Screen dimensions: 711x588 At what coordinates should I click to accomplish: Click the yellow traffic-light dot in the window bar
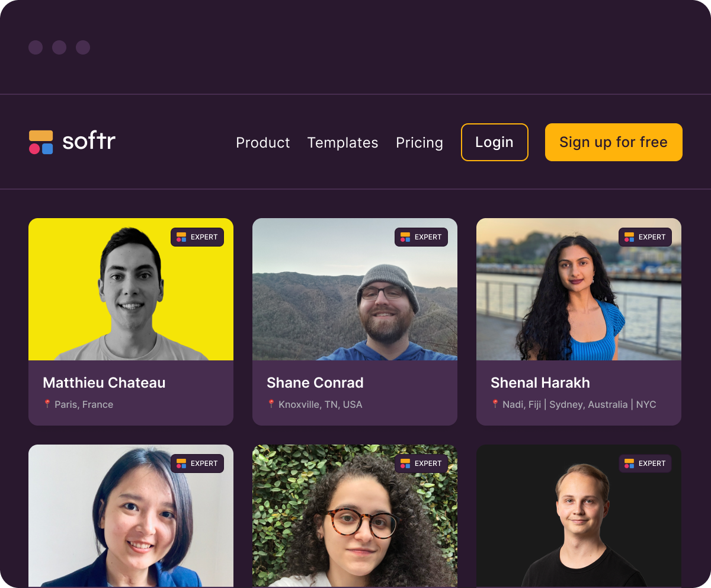pyautogui.click(x=59, y=47)
